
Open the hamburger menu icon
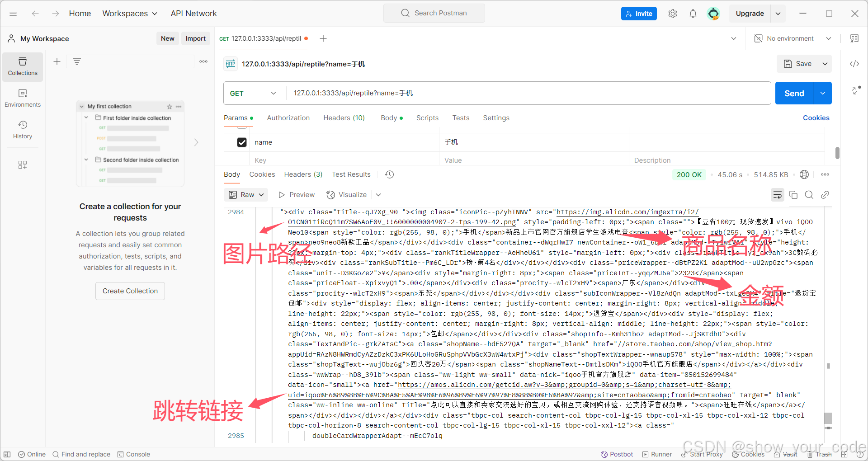click(13, 14)
